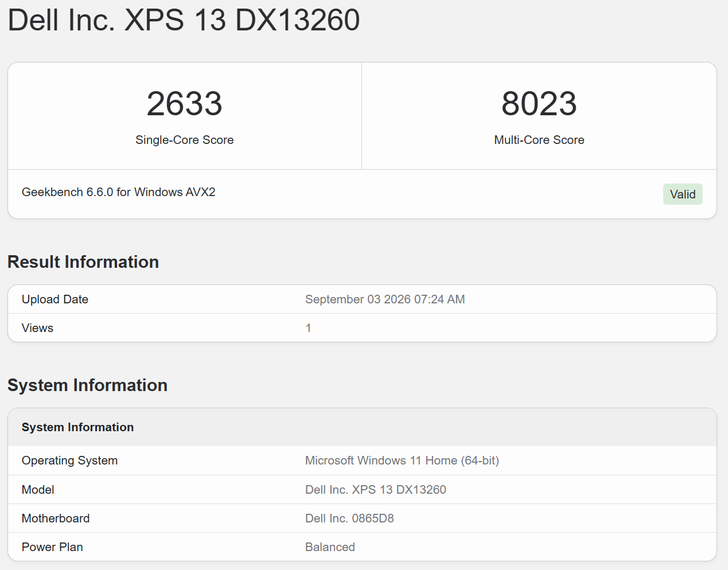The image size is (728, 570).
Task: Click the Balanced power plan value
Action: pos(330,547)
